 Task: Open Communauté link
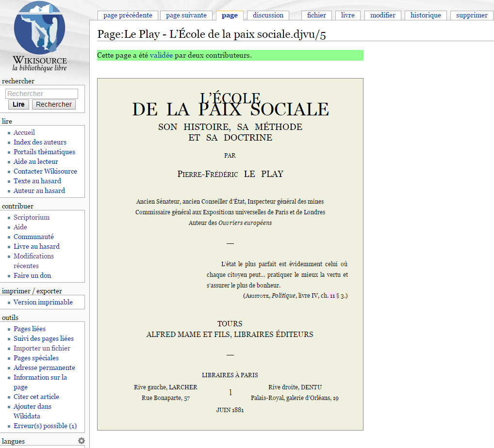click(33, 237)
